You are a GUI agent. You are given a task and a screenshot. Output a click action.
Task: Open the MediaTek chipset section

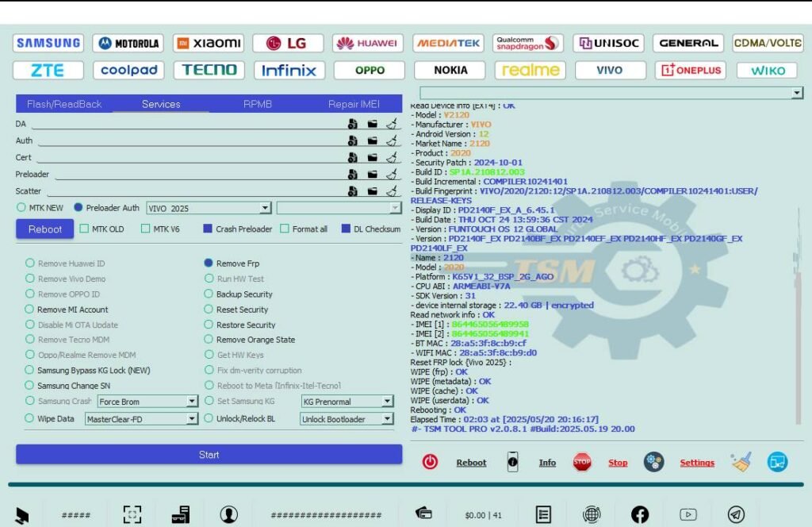(x=448, y=43)
